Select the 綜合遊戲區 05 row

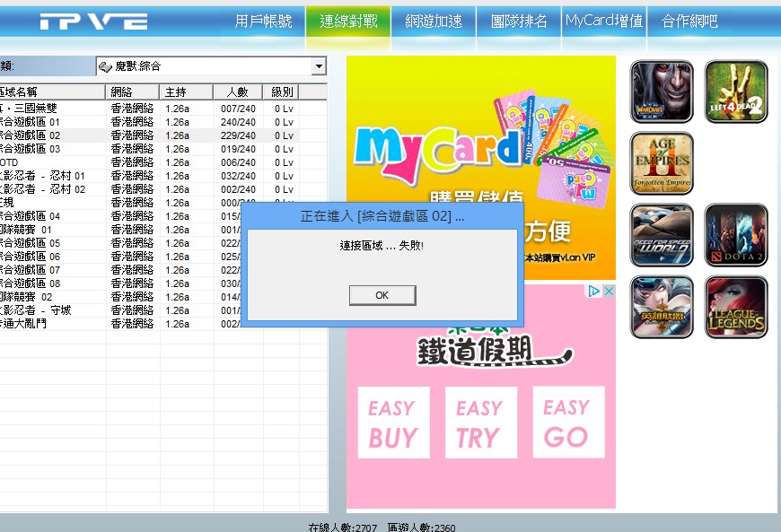point(120,243)
